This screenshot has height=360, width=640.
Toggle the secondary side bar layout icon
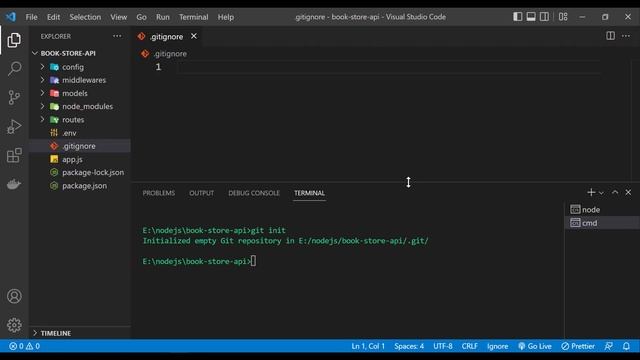[x=544, y=17]
